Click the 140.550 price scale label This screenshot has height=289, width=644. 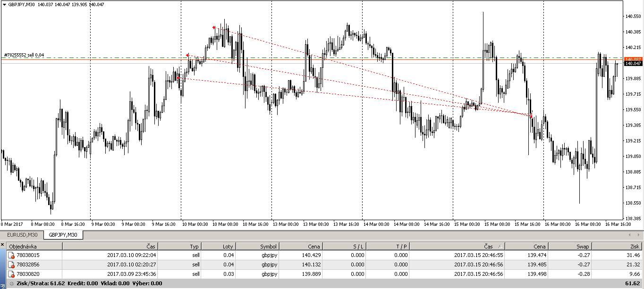pos(633,17)
